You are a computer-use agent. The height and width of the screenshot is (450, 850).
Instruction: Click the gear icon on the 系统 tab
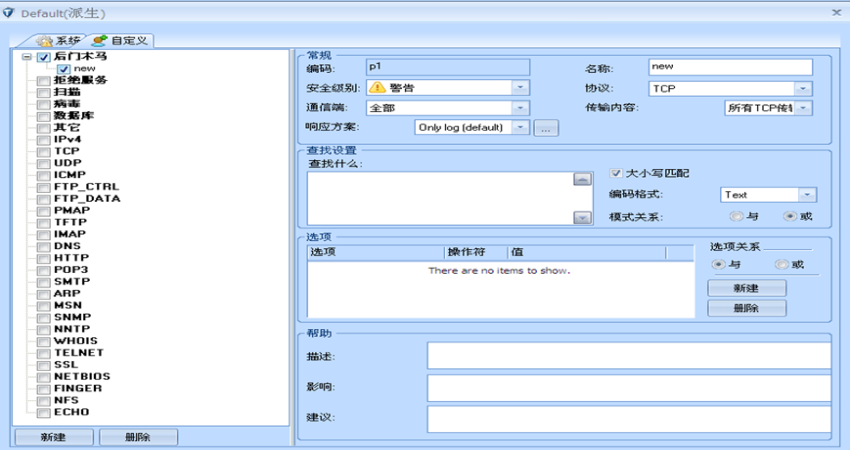tap(43, 41)
